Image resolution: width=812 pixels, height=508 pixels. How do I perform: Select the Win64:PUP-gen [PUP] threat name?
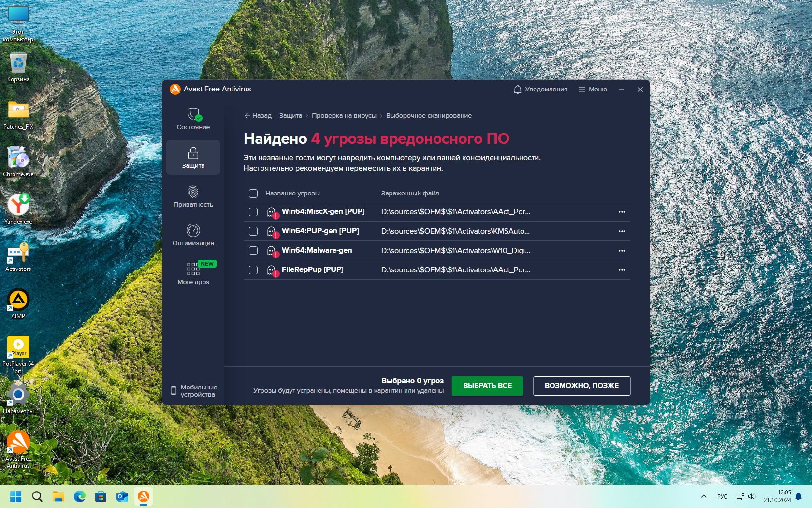coord(320,231)
